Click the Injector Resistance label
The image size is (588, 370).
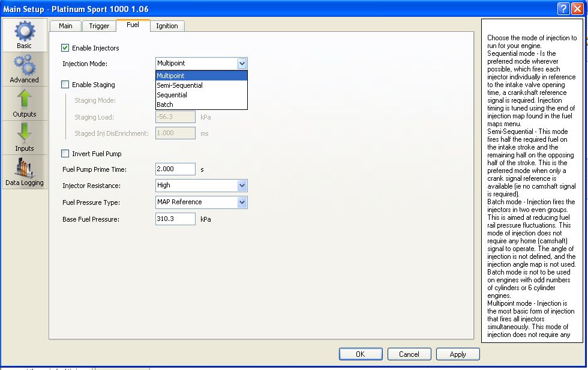click(x=91, y=186)
